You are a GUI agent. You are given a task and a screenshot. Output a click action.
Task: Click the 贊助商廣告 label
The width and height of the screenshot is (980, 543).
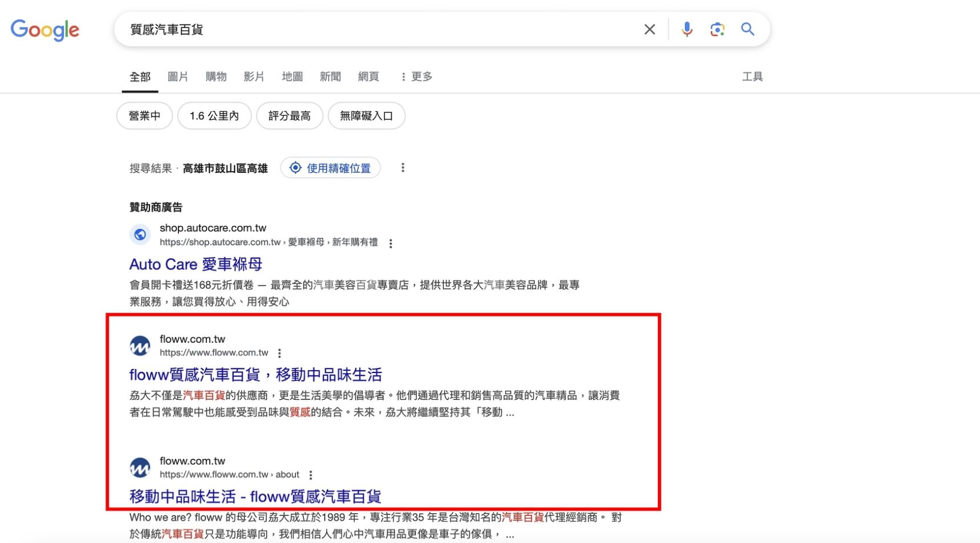pyautogui.click(x=156, y=207)
